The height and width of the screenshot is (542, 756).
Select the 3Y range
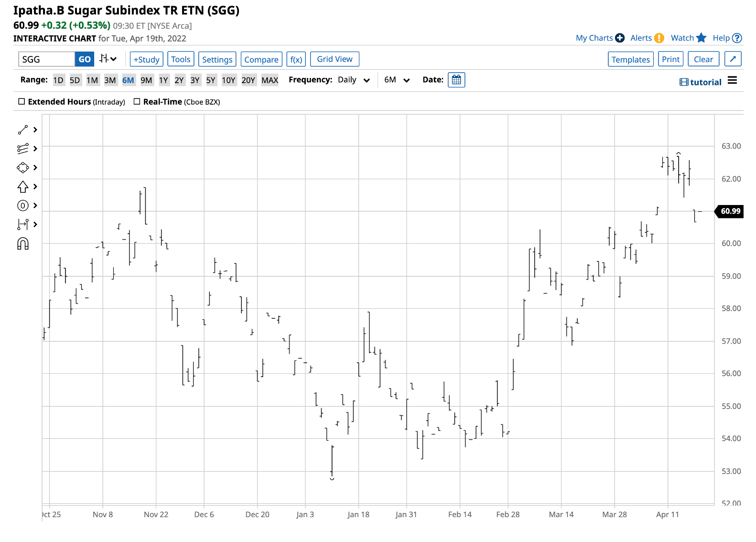[195, 80]
